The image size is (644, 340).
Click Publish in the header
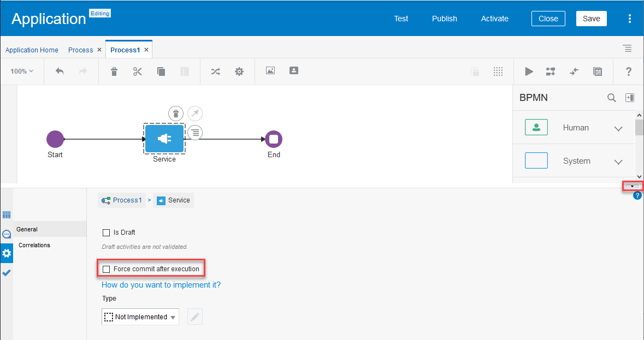click(445, 19)
